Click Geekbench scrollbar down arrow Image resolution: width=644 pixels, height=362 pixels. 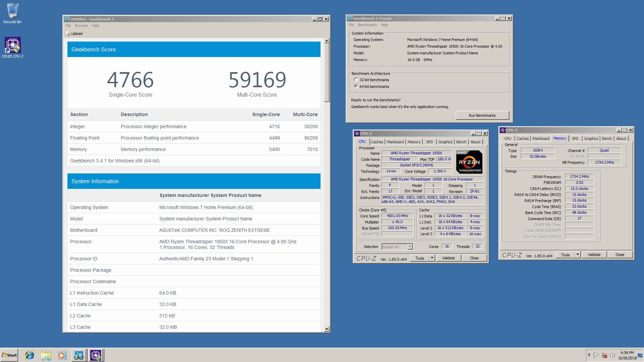click(x=327, y=329)
